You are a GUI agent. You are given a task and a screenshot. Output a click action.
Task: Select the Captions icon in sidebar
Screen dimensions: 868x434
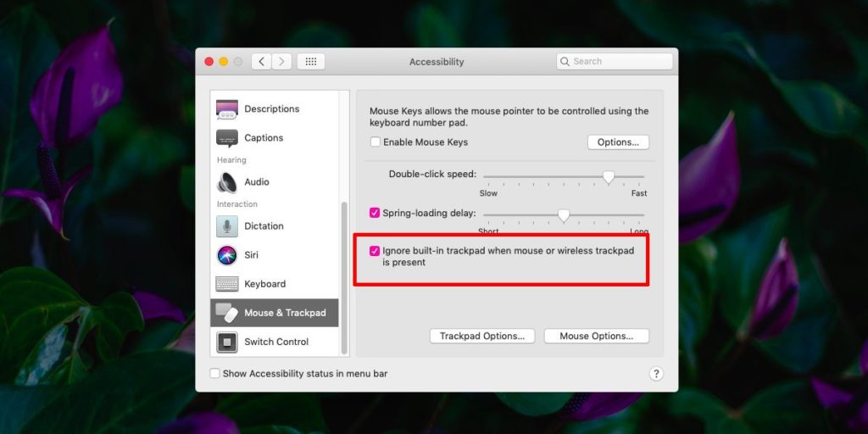pyautogui.click(x=226, y=138)
